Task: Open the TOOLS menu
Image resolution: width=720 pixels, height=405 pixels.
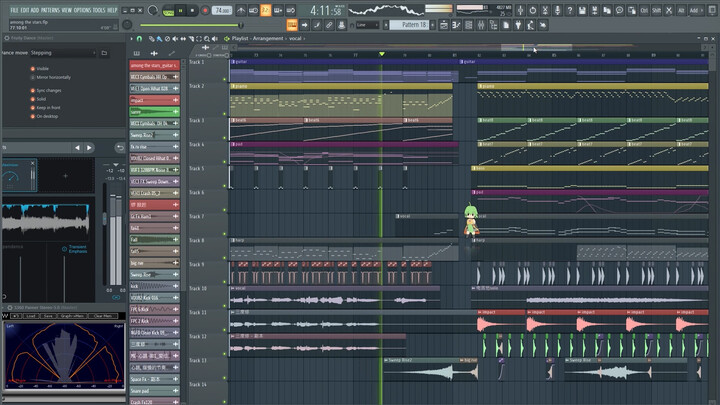Action: pos(99,10)
